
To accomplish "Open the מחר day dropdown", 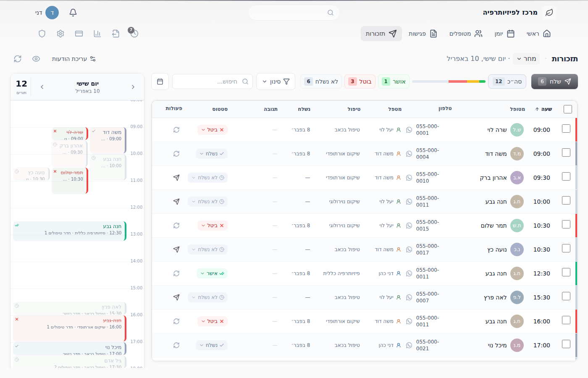I will pyautogui.click(x=527, y=59).
